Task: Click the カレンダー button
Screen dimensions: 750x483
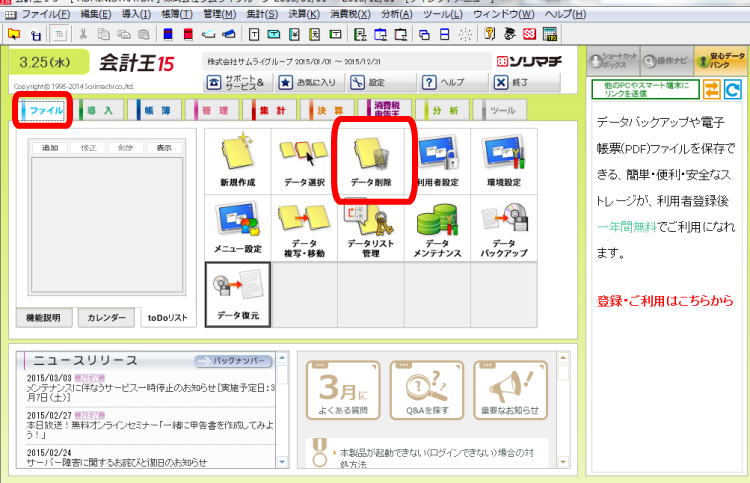Action: tap(105, 317)
